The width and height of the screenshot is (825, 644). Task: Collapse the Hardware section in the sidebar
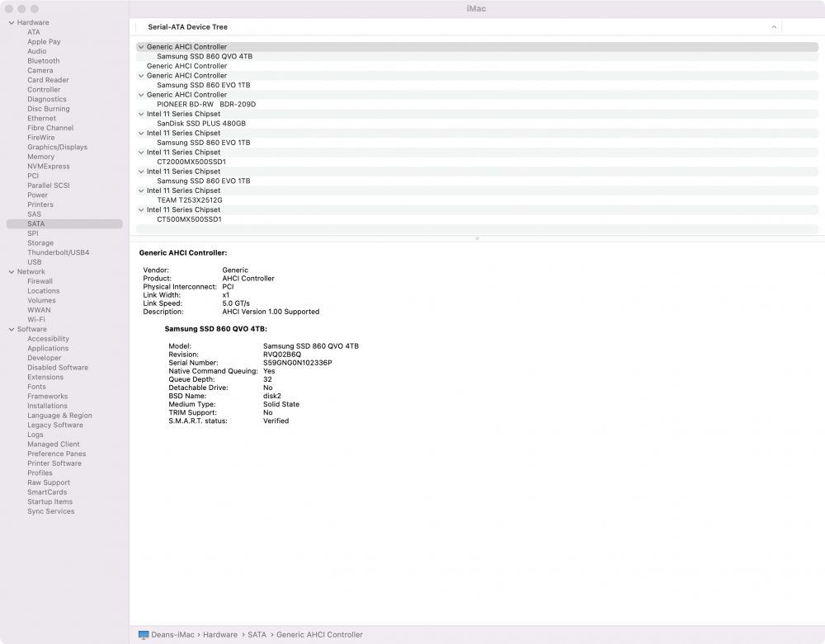pos(11,22)
